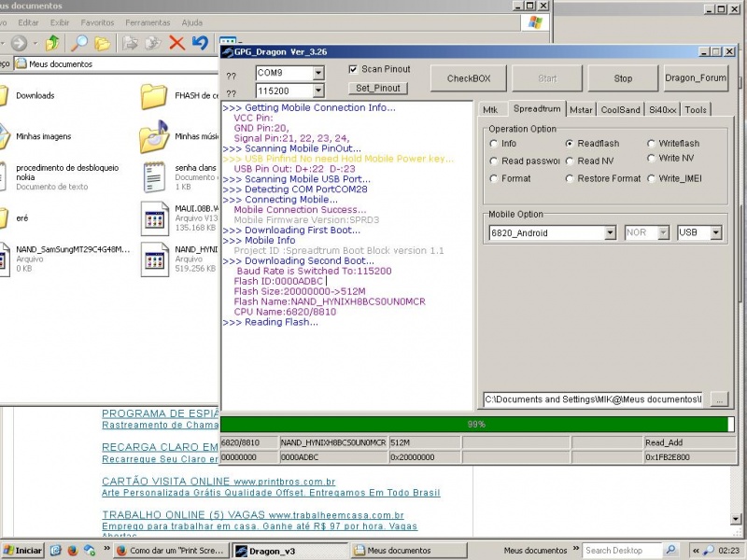Select the Writeflash radio button
The image size is (747, 560).
pyautogui.click(x=651, y=144)
